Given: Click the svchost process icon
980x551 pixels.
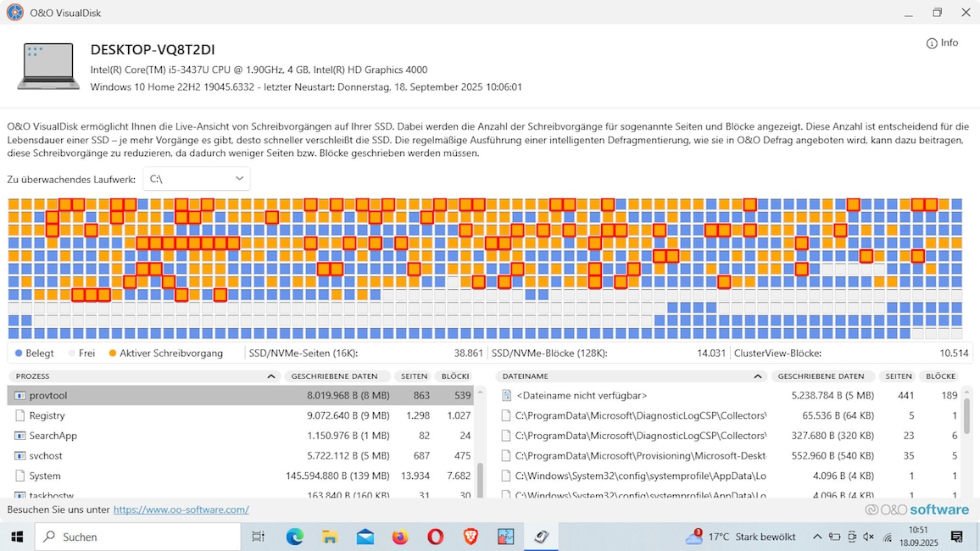Looking at the screenshot, I should pyautogui.click(x=20, y=455).
